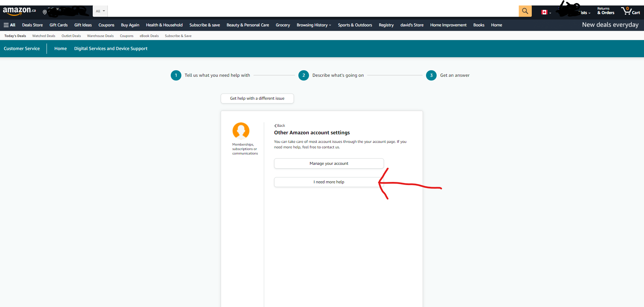Select Buy Again in navigation
644x307 pixels.
coord(130,25)
